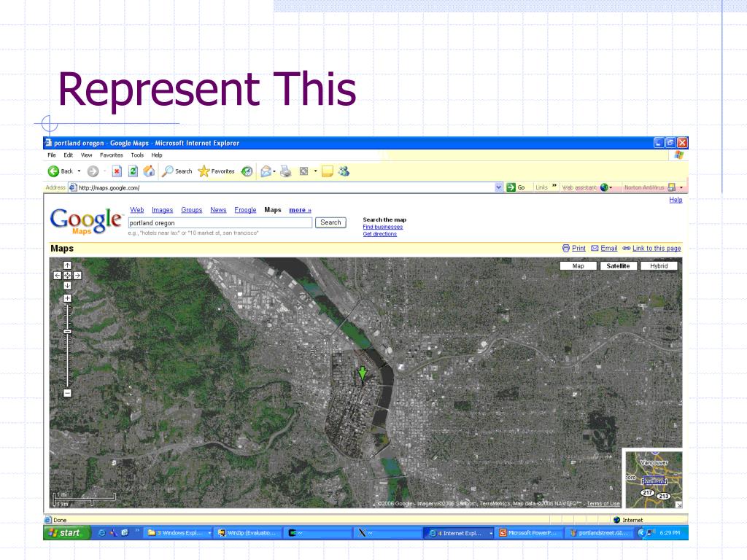Screen dimensions: 747x560
Task: Click the Refresh icon in IE toolbar
Action: (133, 171)
